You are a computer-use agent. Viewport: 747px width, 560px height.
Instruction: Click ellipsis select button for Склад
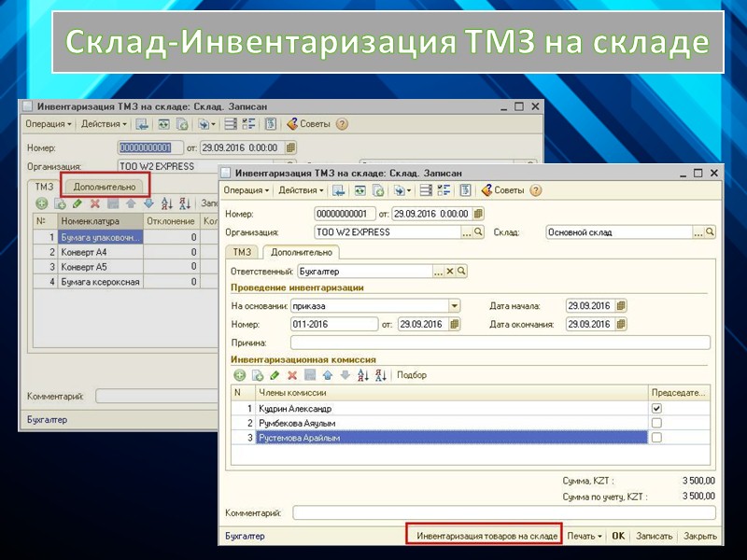coord(698,232)
